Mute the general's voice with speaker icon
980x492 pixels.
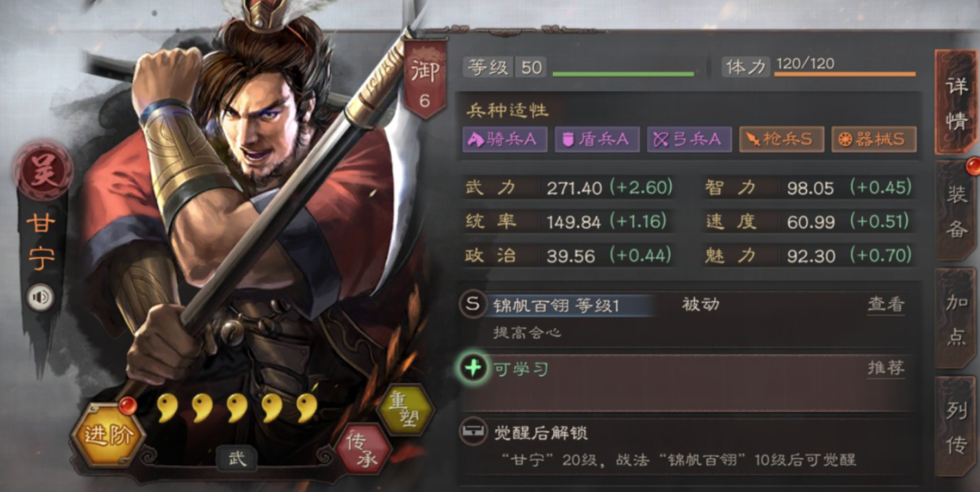pyautogui.click(x=41, y=297)
